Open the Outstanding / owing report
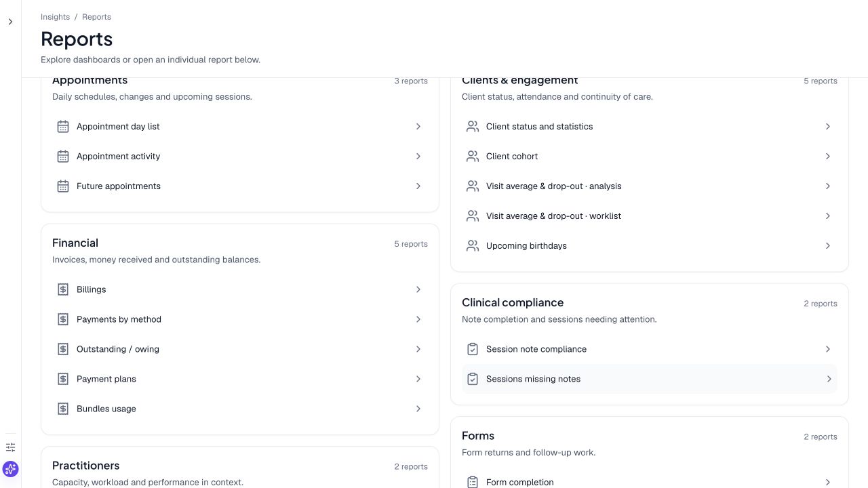The width and height of the screenshot is (868, 488). (240, 349)
